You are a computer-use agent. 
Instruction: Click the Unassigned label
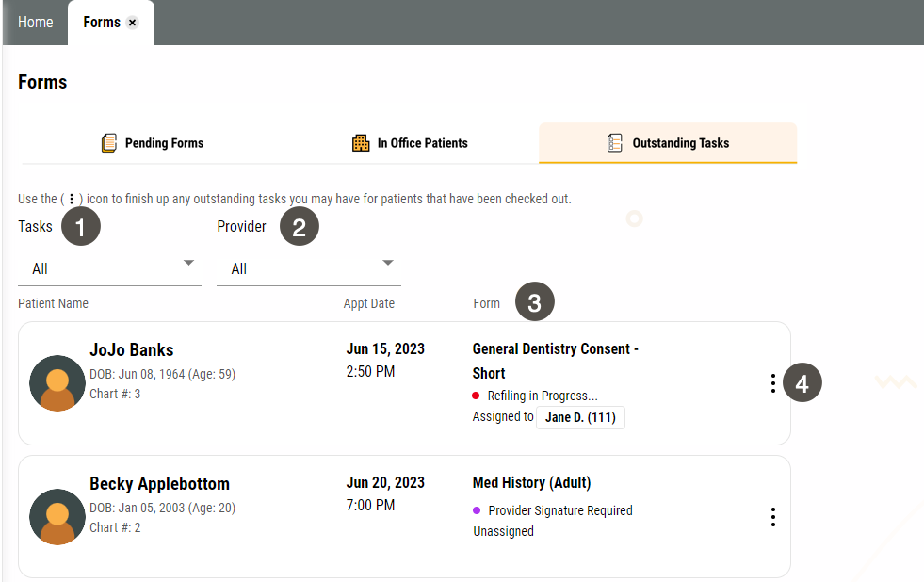tap(503, 531)
